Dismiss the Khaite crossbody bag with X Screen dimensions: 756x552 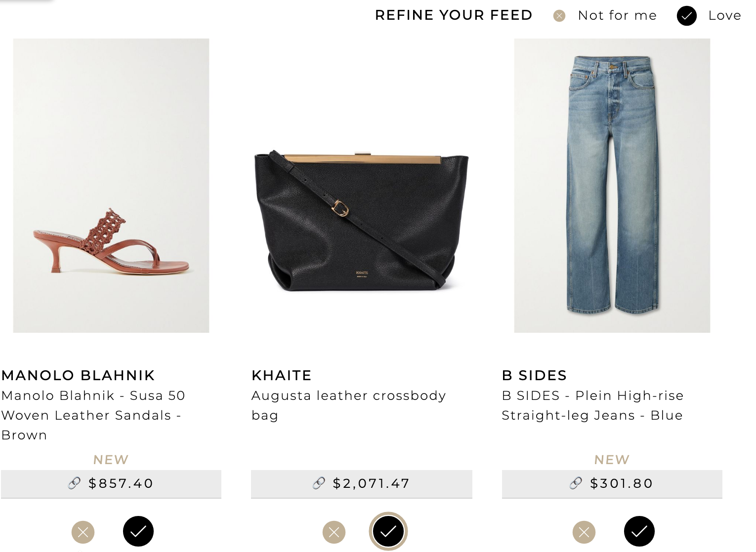coord(334,532)
